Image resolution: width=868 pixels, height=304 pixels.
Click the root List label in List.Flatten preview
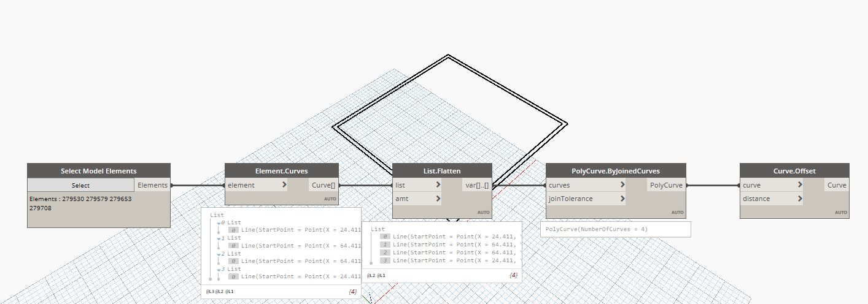click(x=378, y=229)
